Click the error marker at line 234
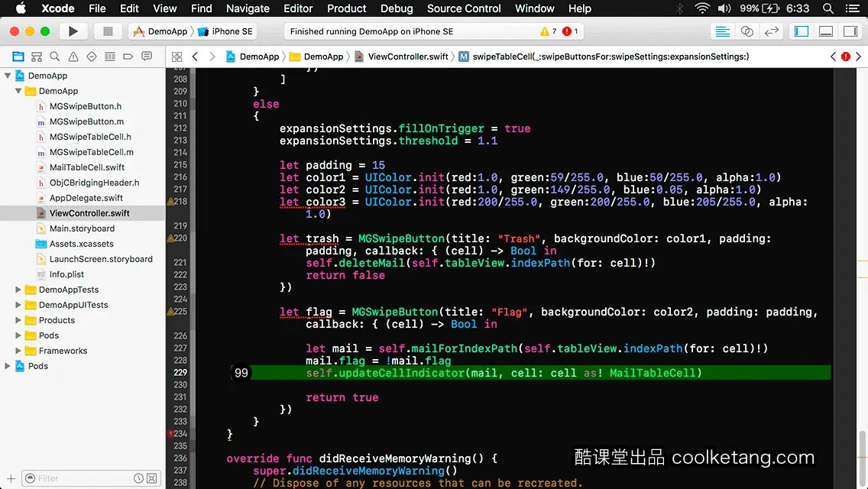 pos(170,434)
